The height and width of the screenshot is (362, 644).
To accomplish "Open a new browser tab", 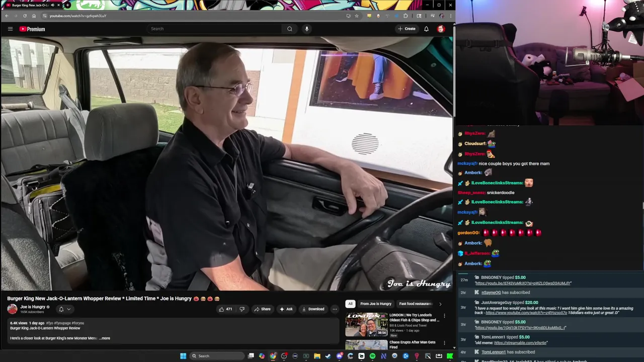I will click(x=67, y=5).
